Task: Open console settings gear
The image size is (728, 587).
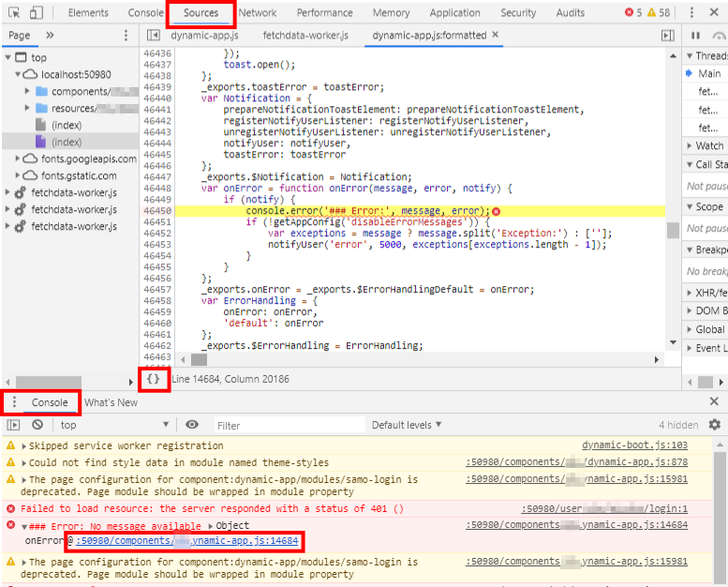Action: point(715,425)
